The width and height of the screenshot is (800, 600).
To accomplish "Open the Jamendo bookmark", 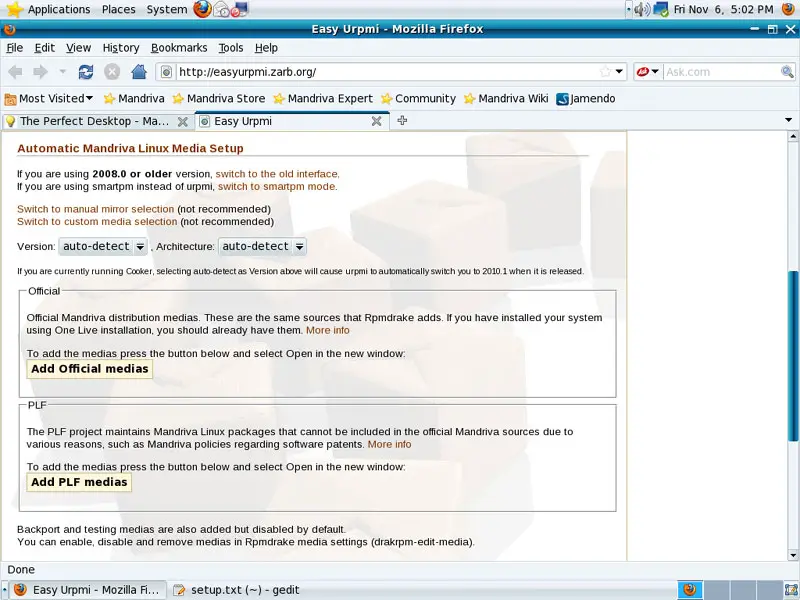I will pyautogui.click(x=586, y=98).
